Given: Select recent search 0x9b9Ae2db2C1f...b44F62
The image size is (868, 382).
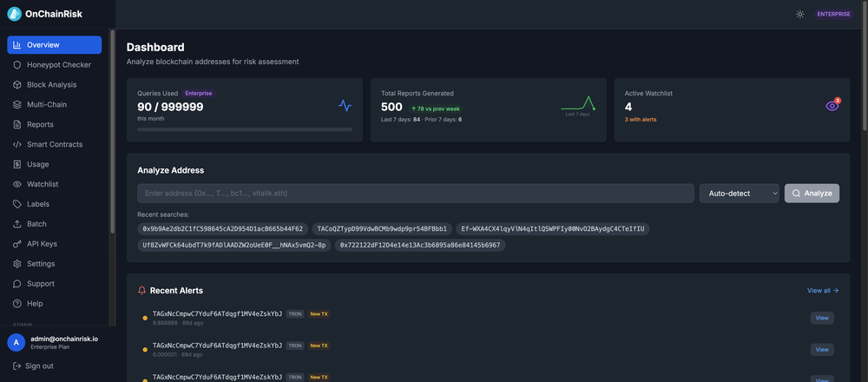Looking at the screenshot, I should click(x=222, y=228).
